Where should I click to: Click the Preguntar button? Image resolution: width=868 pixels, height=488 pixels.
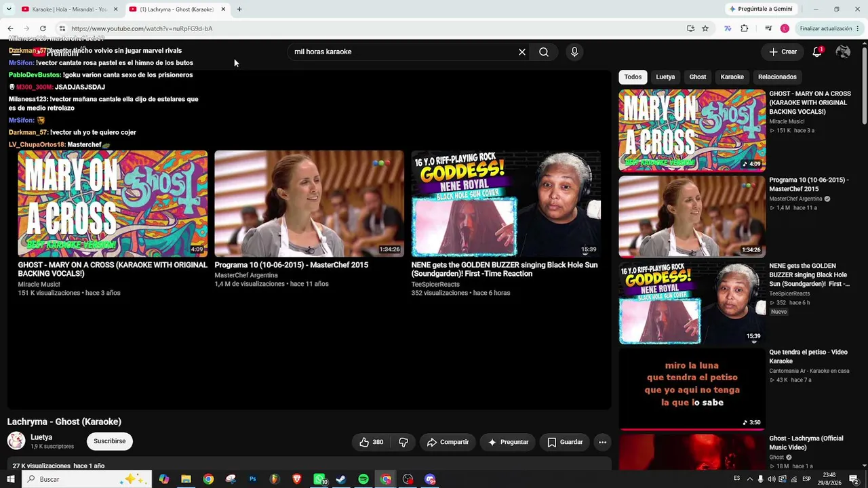click(x=508, y=442)
